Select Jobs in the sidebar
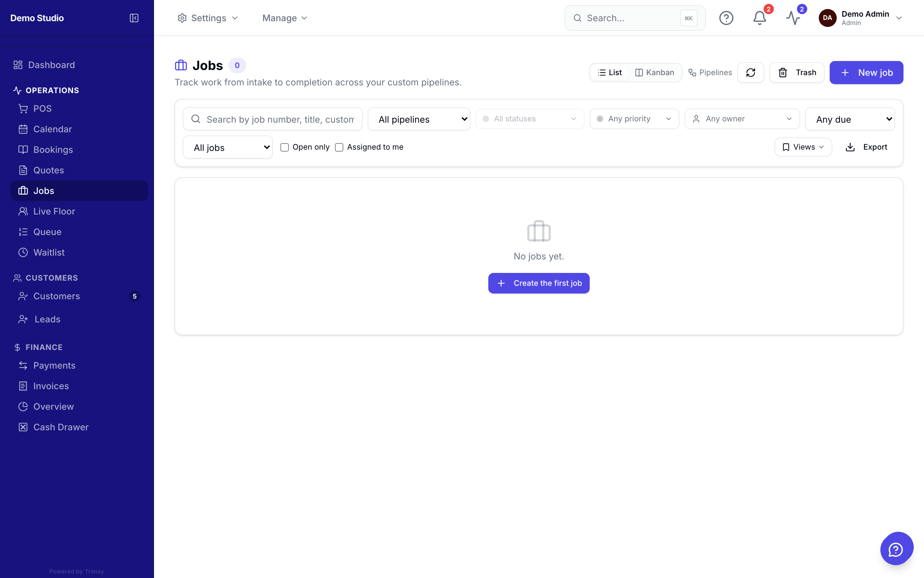924x578 pixels. (78, 191)
